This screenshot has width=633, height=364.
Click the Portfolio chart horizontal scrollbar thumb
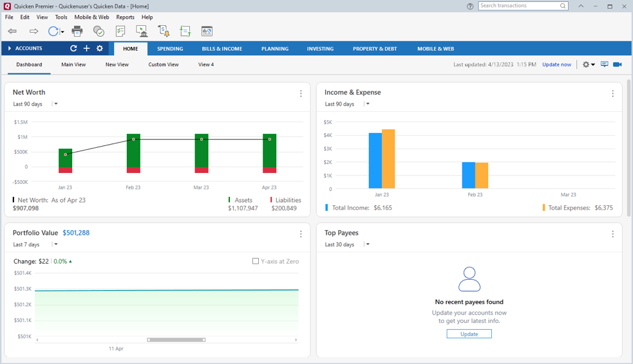(x=176, y=340)
